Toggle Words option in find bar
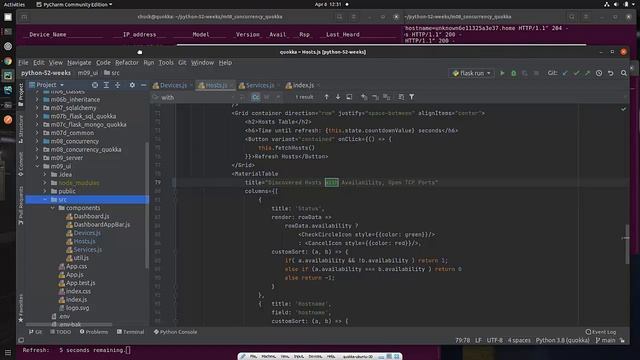This screenshot has height=360, width=640. coord(267,97)
